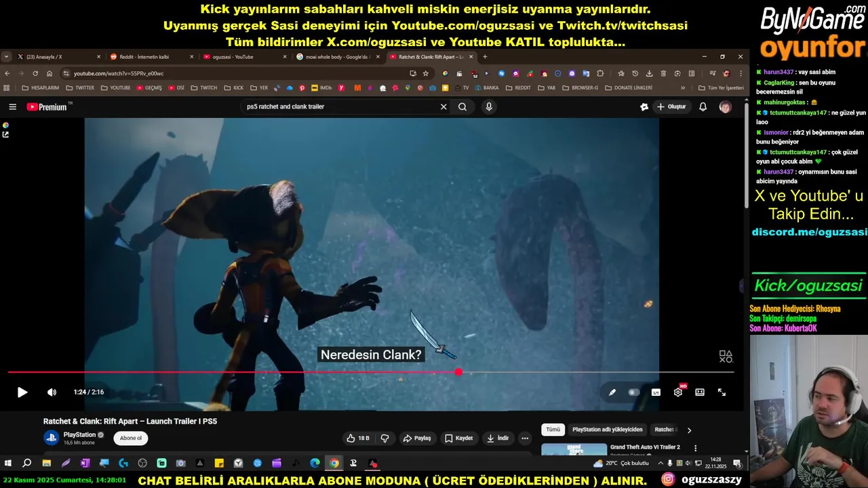Toggle the autoplay switch in player
The width and height of the screenshot is (868, 488).
tap(633, 392)
